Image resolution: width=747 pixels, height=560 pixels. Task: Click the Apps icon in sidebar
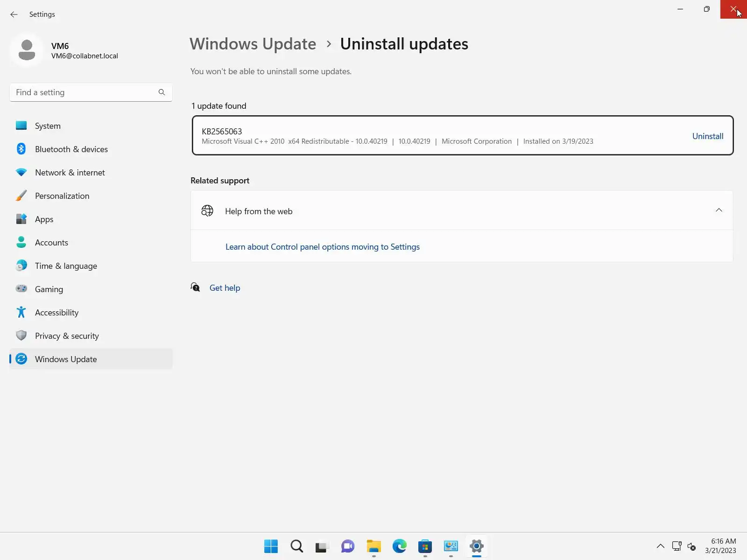click(21, 219)
